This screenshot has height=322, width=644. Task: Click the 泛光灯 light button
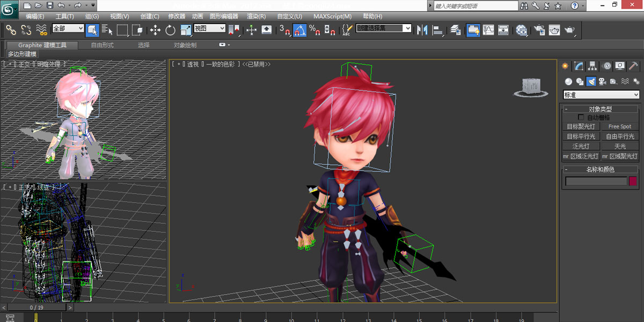580,146
